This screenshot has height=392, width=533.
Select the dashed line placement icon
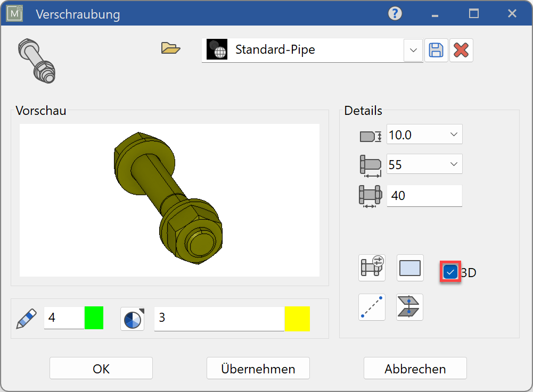(x=371, y=307)
